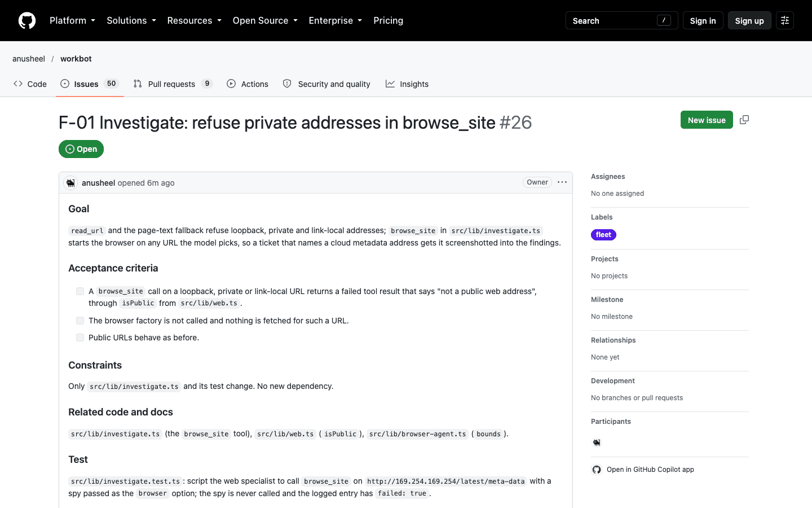Screen dimensions: 812x508
Task: Click the 'No one assigned' text
Action: 617,194
